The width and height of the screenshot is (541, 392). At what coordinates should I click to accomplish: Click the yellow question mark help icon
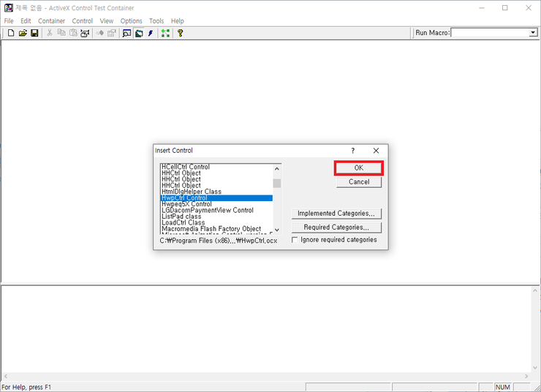click(x=180, y=33)
